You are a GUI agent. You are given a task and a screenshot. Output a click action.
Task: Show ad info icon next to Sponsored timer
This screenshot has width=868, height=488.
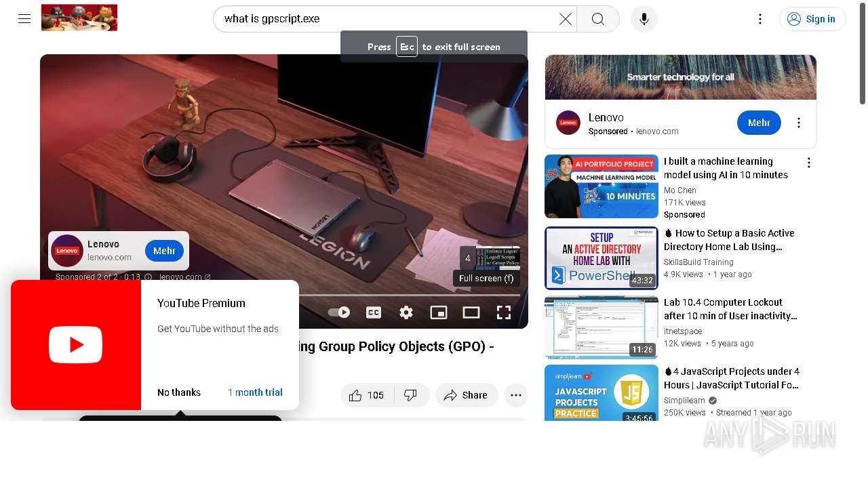click(x=148, y=277)
